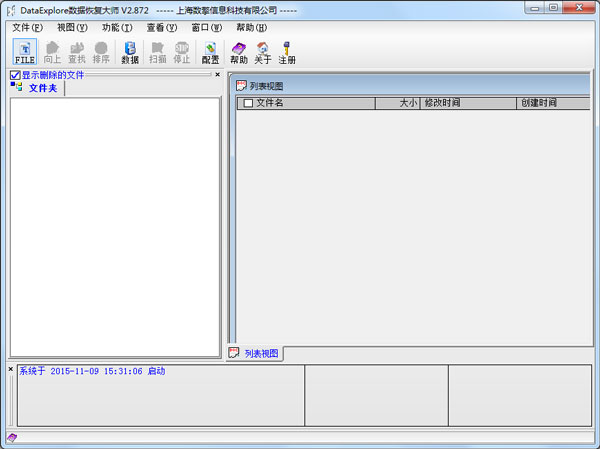Image resolution: width=600 pixels, height=449 pixels.
Task: Close the left folder panel
Action: point(217,74)
